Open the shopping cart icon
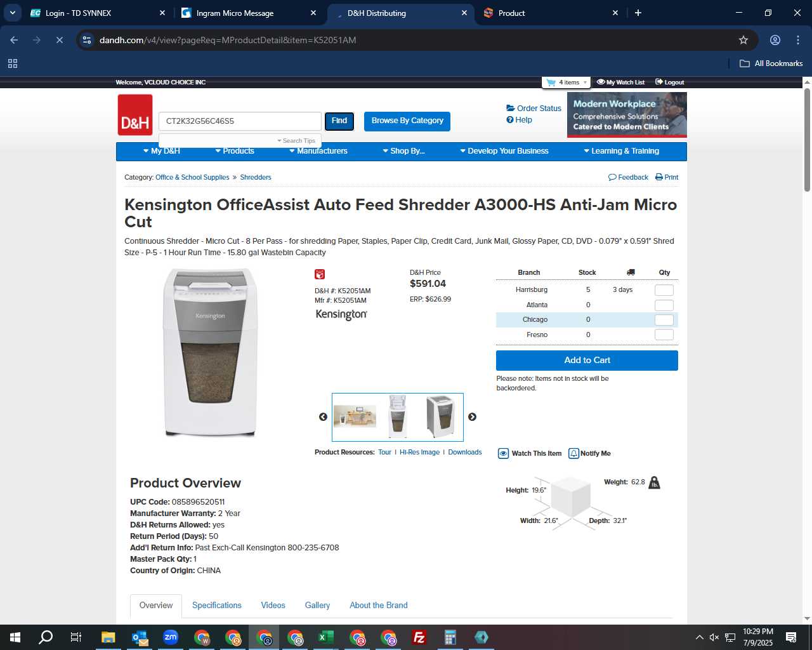This screenshot has height=650, width=812. click(551, 83)
